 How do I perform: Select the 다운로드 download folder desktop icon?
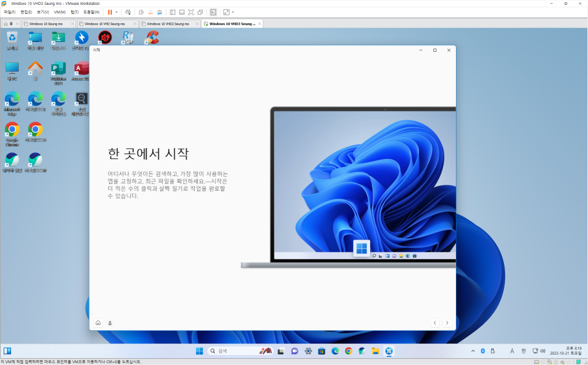tap(58, 41)
